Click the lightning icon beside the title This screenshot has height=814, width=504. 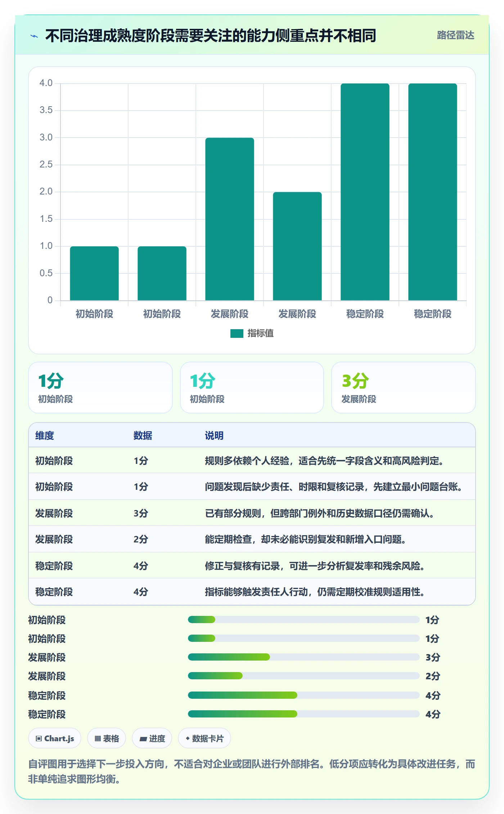[34, 36]
